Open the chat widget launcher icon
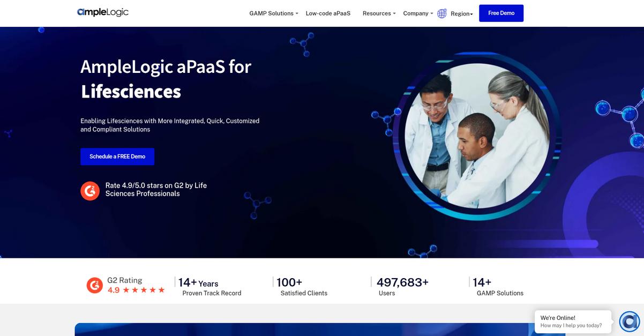Image resolution: width=644 pixels, height=336 pixels. point(630,322)
